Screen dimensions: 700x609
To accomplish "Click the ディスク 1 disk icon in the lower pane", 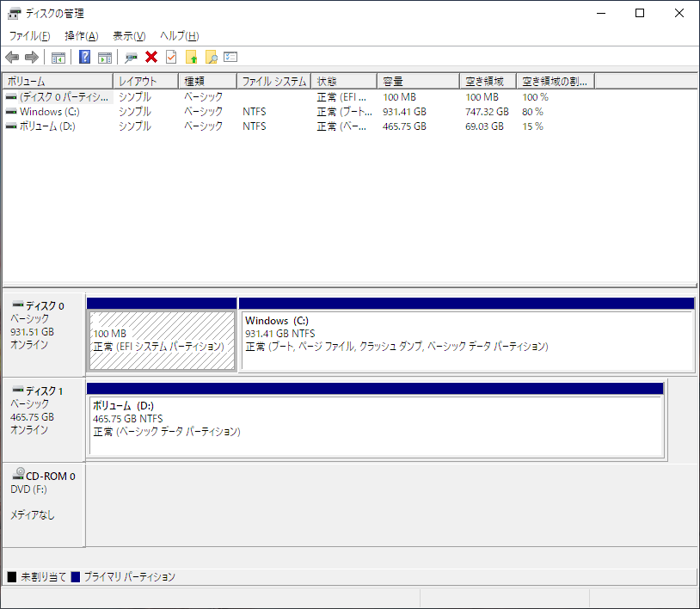I will tap(18, 390).
